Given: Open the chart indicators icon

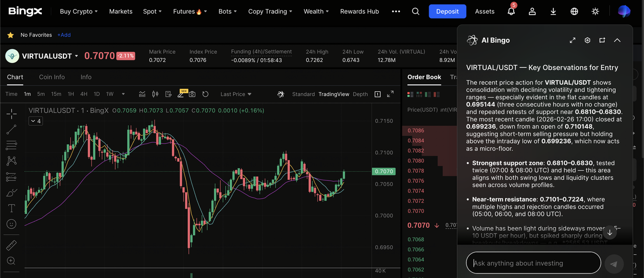Looking at the screenshot, I should point(142,94).
